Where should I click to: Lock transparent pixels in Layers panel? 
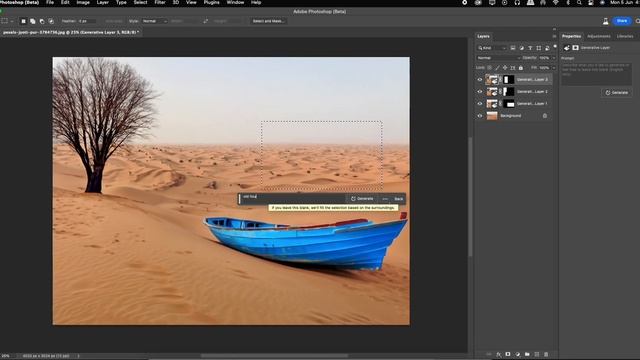489,68
